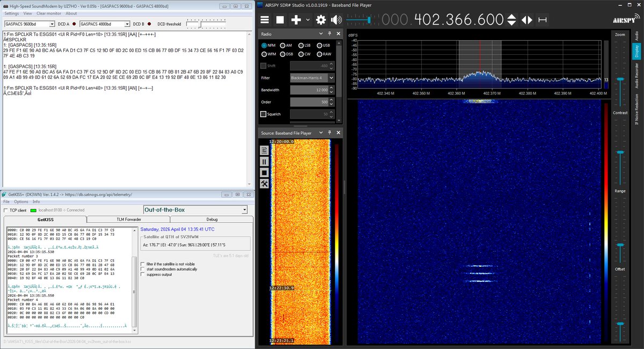
Task: Open baseband player tools wrench icon
Action: pos(264,184)
